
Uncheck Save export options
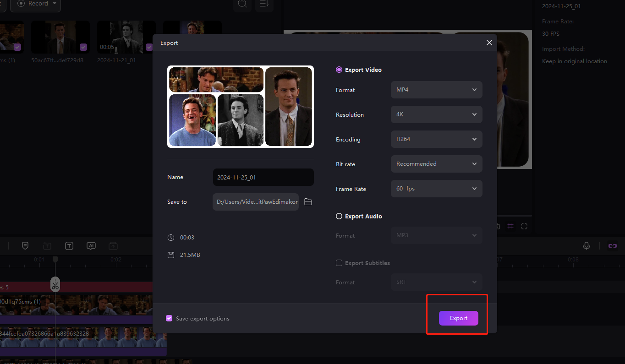(x=169, y=318)
